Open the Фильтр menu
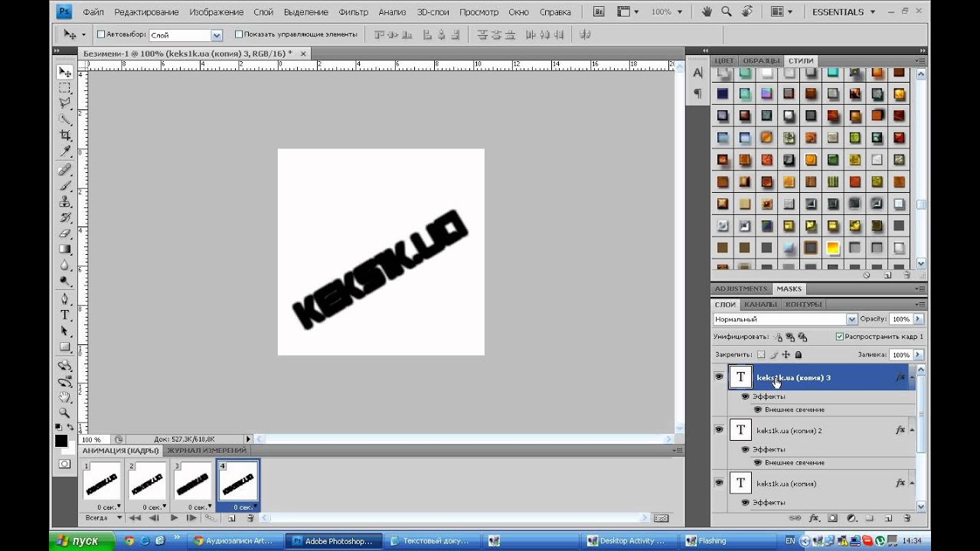 353,12
